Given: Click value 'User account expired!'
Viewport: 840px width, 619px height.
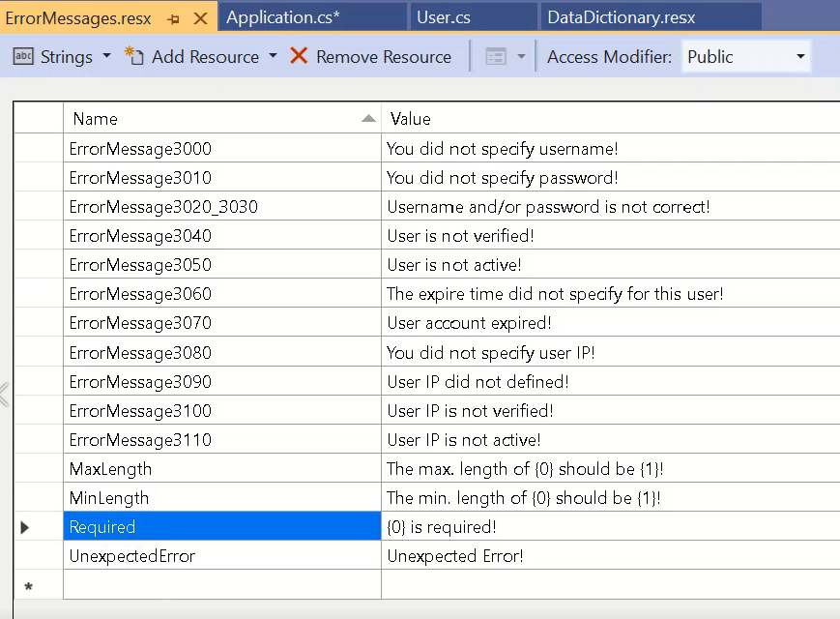Looking at the screenshot, I should click(469, 323).
